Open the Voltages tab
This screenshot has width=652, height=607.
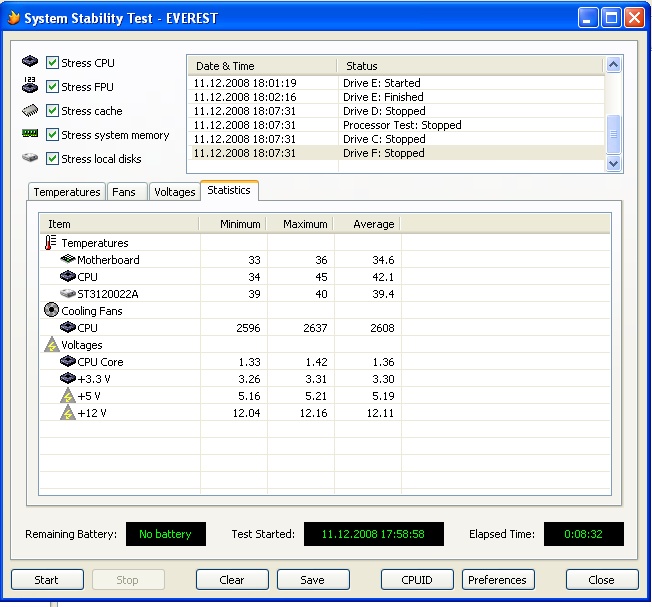coord(174,192)
